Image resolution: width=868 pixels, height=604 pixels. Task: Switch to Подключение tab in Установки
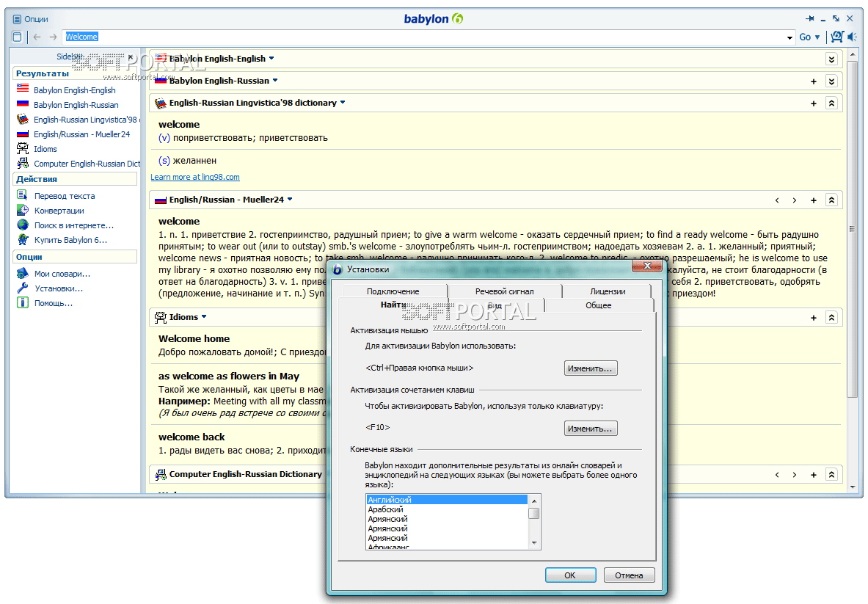pyautogui.click(x=393, y=291)
